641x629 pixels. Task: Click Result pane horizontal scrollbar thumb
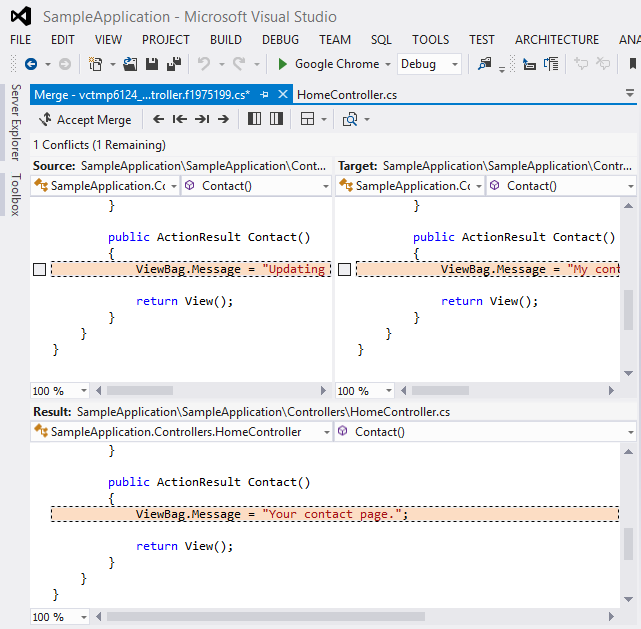(x=266, y=617)
